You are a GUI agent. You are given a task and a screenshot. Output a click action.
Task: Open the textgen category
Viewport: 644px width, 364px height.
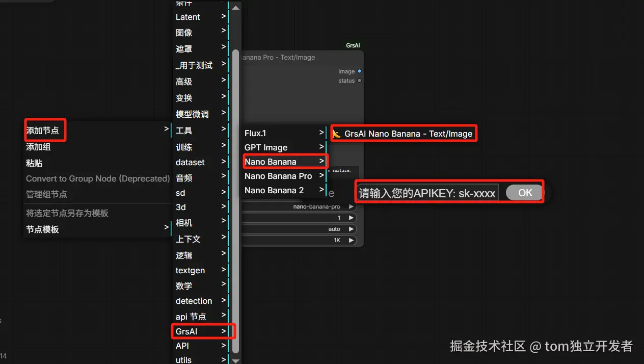coord(201,270)
